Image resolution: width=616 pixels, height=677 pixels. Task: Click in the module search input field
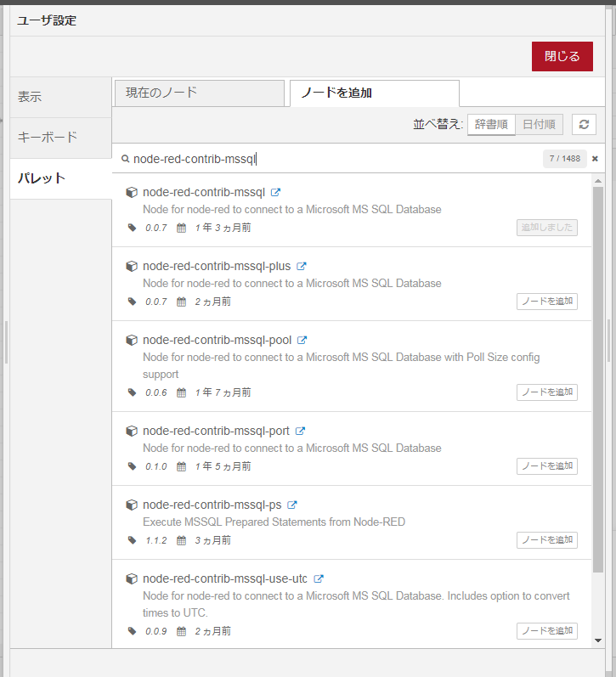coord(335,159)
